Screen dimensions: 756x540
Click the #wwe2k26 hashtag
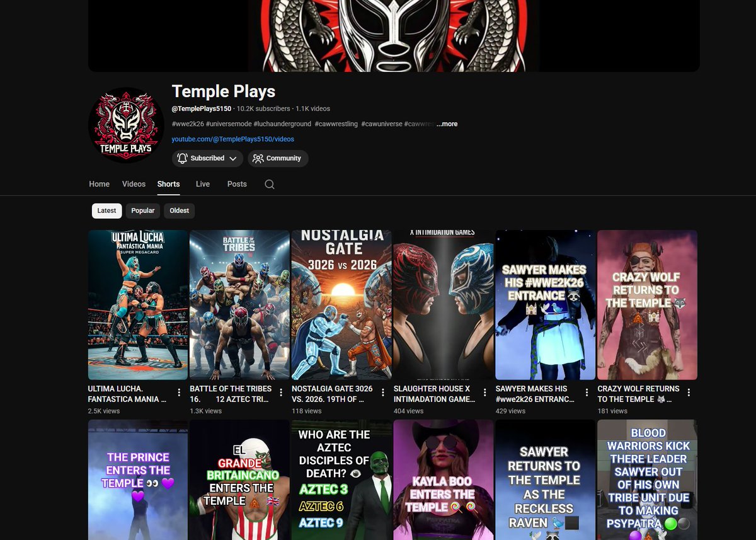(x=187, y=124)
